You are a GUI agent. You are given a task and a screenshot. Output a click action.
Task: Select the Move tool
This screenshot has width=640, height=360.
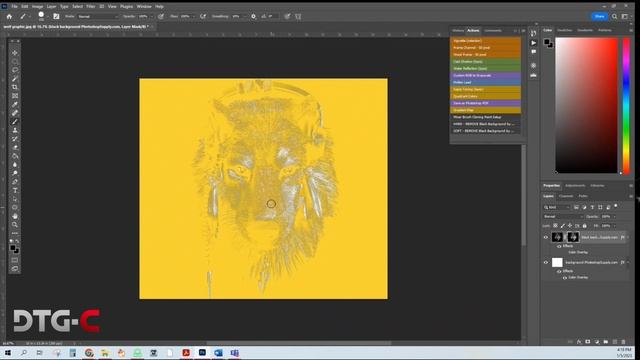point(15,53)
